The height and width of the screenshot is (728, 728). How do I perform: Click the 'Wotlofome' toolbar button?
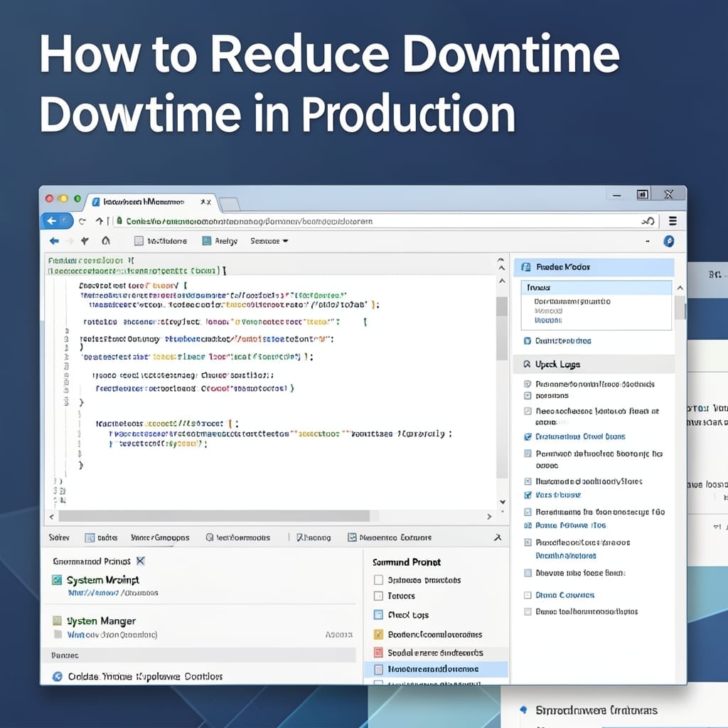click(x=161, y=241)
